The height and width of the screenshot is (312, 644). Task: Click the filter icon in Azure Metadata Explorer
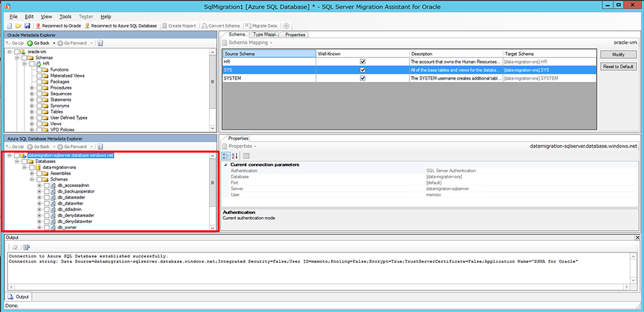pos(100,146)
